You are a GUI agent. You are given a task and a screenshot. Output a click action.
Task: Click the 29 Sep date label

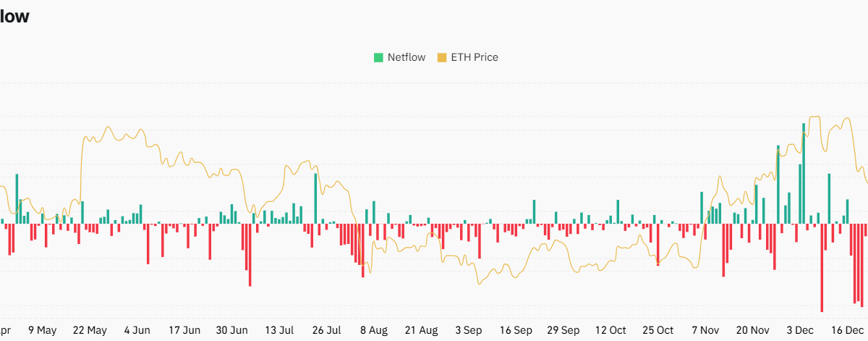click(x=563, y=330)
